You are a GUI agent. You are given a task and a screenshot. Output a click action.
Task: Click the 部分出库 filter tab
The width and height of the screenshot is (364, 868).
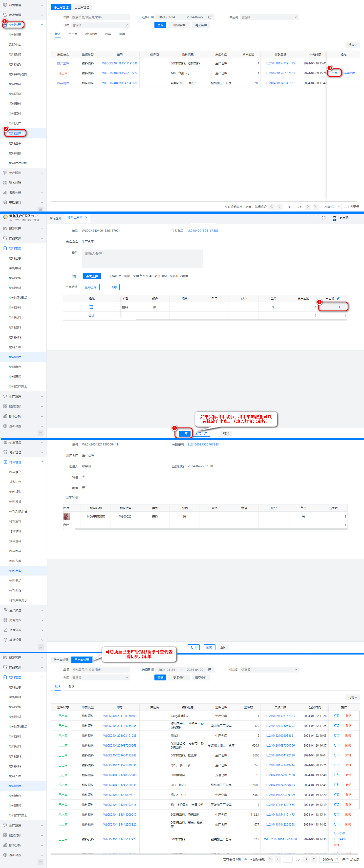point(91,34)
